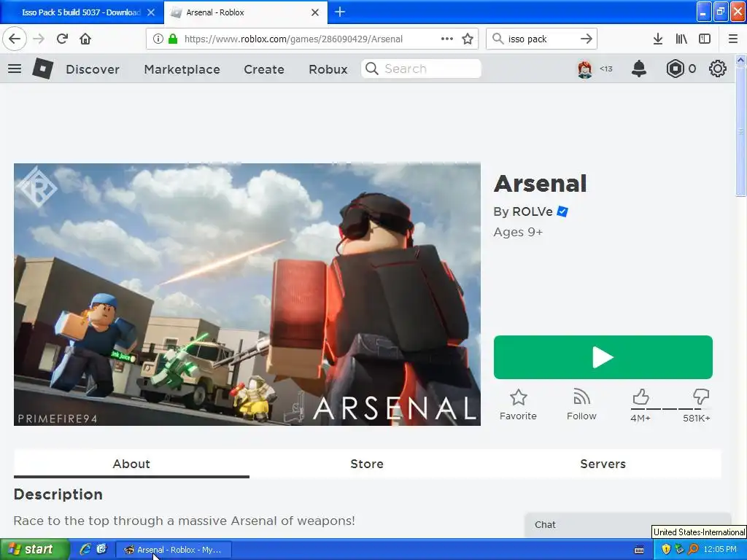This screenshot has width=747, height=560.
Task: Open the Firefox hamburger menu
Action: 732,39
